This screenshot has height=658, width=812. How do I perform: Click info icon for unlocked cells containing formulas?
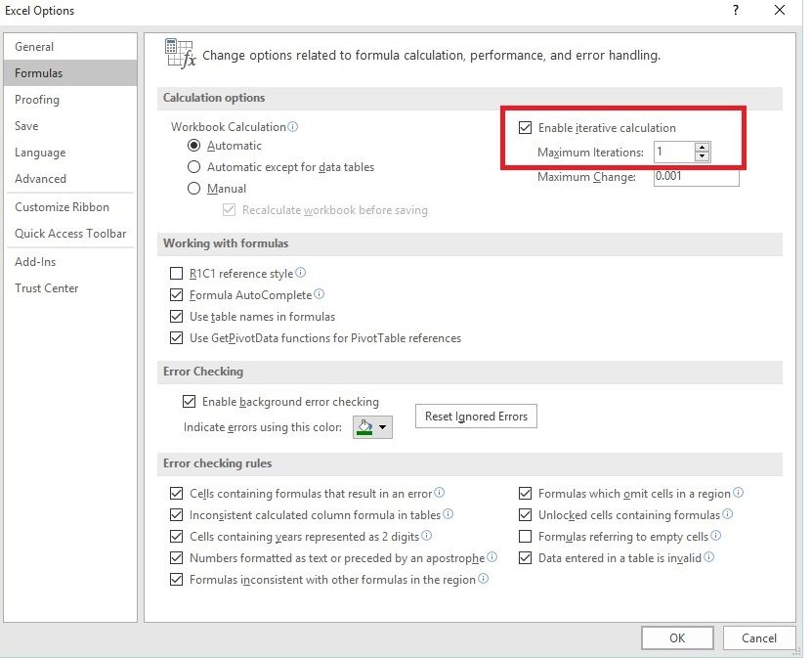(x=728, y=513)
